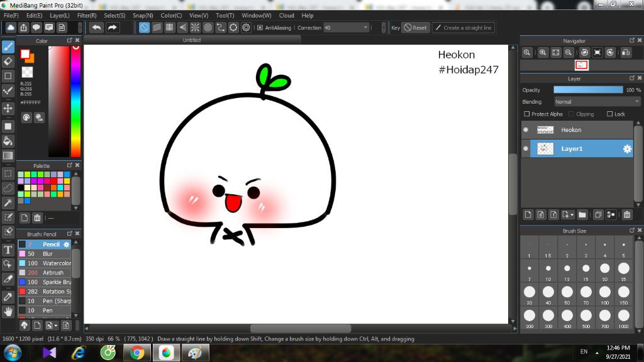Open the Layer menu
This screenshot has height=362, width=644.
pyautogui.click(x=60, y=16)
